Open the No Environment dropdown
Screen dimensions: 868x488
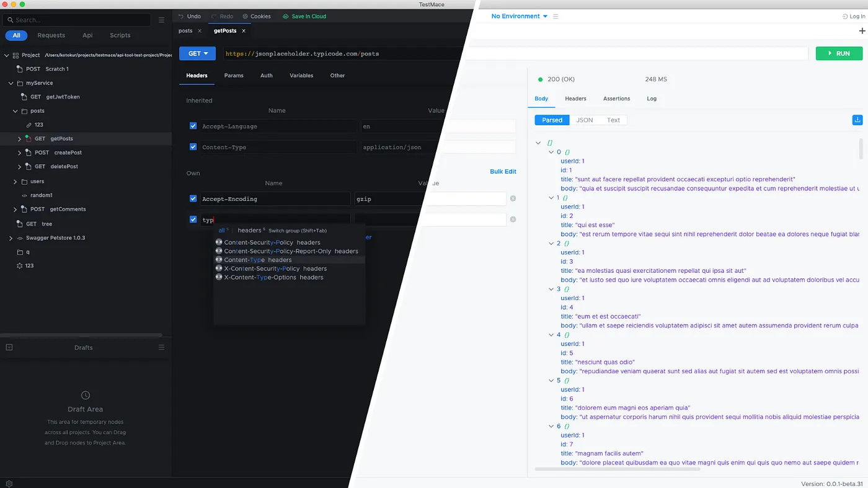520,16
